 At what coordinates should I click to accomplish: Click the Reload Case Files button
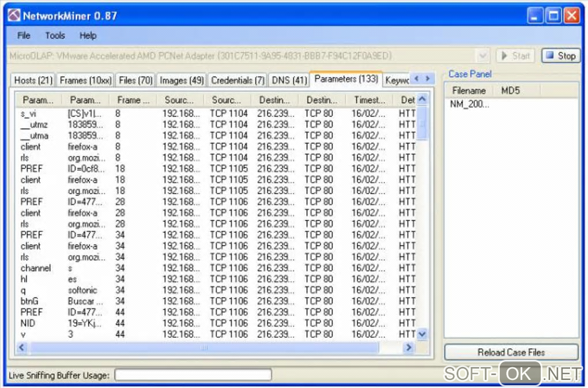tap(511, 352)
